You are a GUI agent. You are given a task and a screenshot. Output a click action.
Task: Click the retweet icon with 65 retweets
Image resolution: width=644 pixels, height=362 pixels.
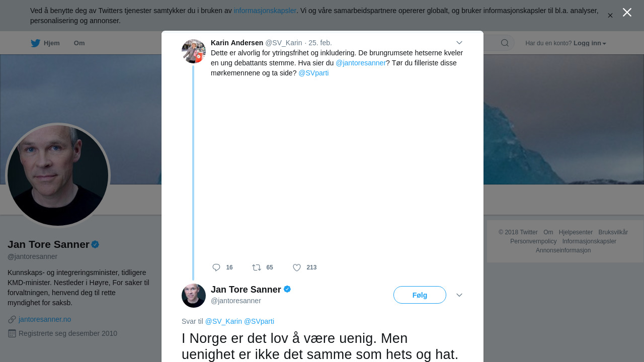click(x=257, y=267)
